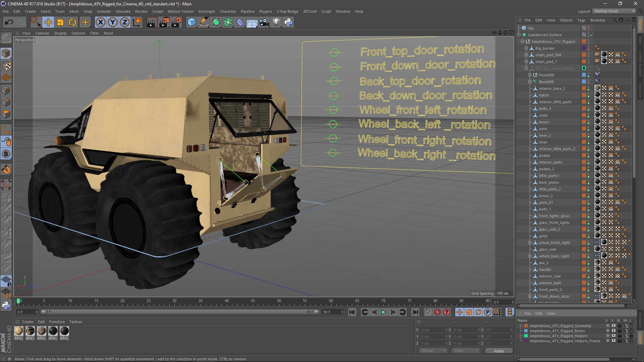Expand chain_part_1 in object tree
The image size is (644, 362).
pyautogui.click(x=526, y=62)
